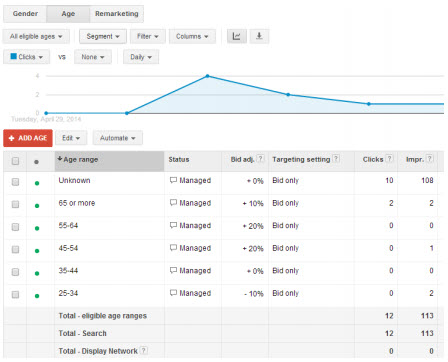Click the chart data point at 2 clicks
Viewport: 448px width, 362px height.
288,95
